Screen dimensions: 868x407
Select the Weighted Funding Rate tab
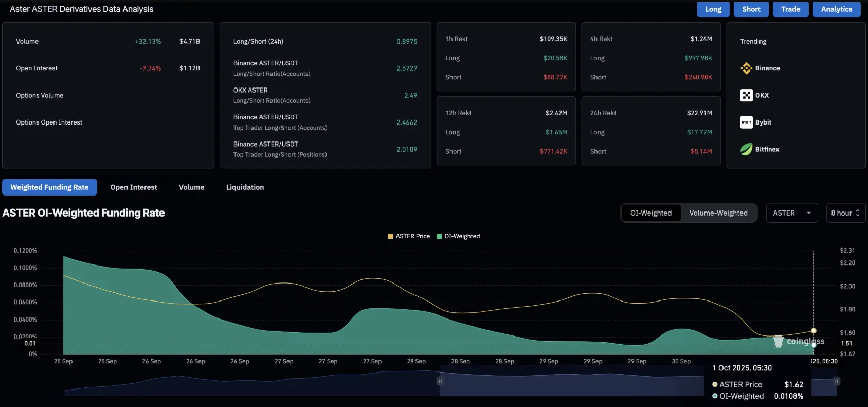coord(49,187)
